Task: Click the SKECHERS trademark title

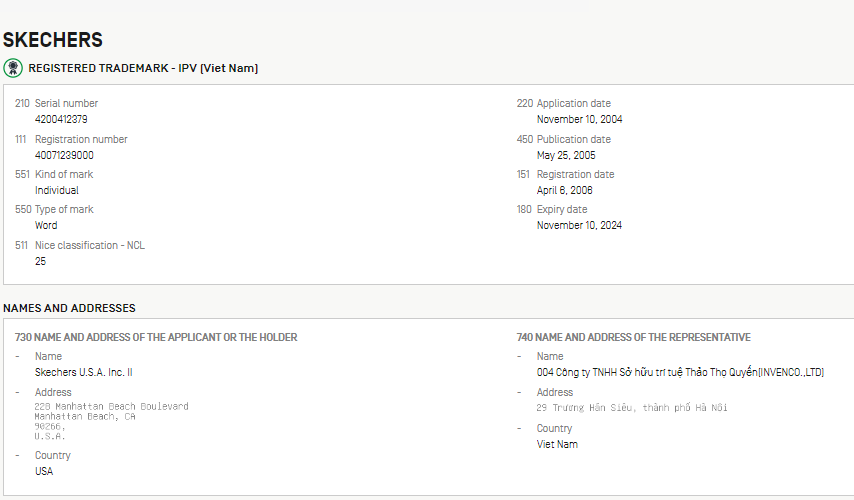Action: (53, 40)
